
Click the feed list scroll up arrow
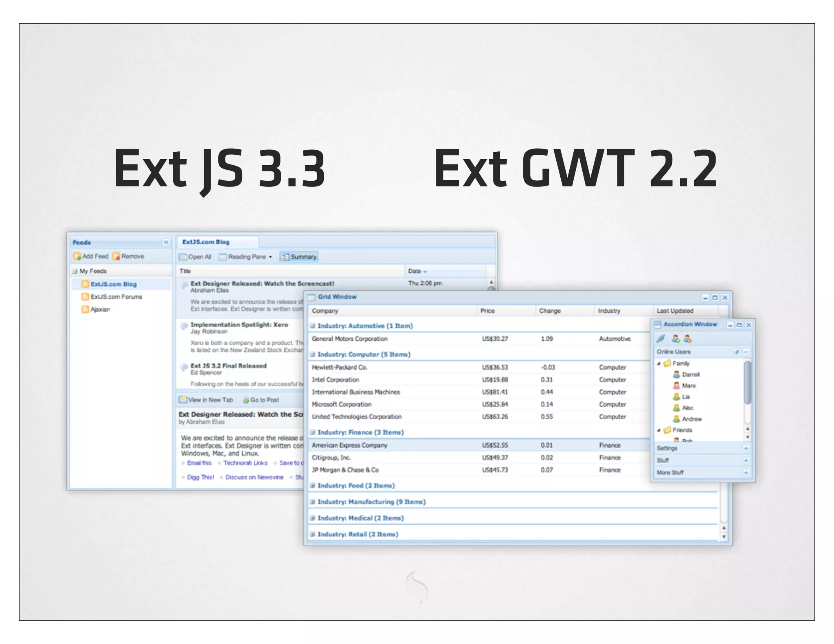(491, 282)
